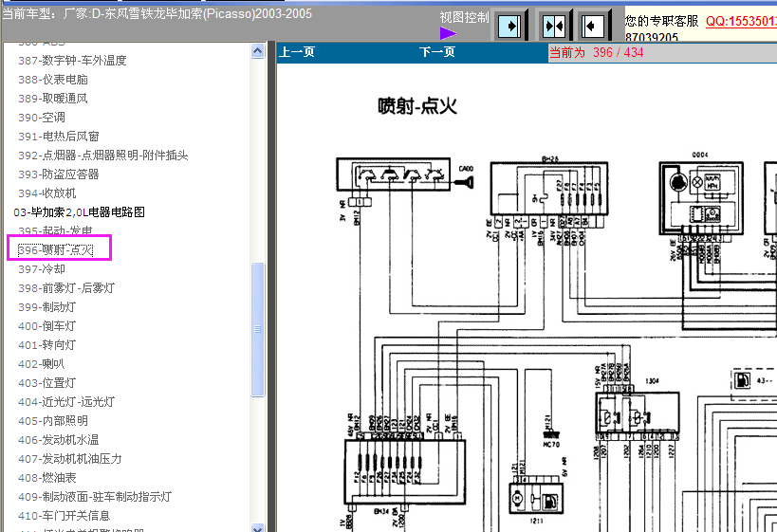Viewport: 777px width, 532px height.
Task: Select the 03-毕加索2,0L电器电路图 heading
Action: tap(80, 212)
